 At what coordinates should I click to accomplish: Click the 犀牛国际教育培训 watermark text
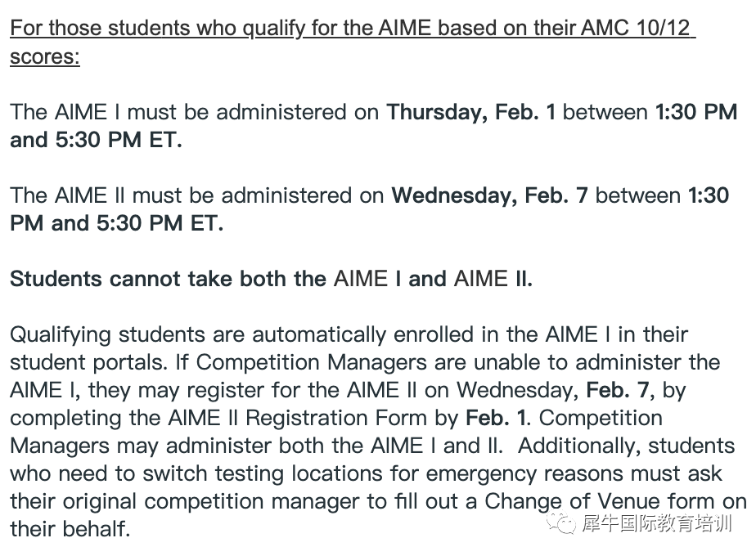[x=657, y=523]
